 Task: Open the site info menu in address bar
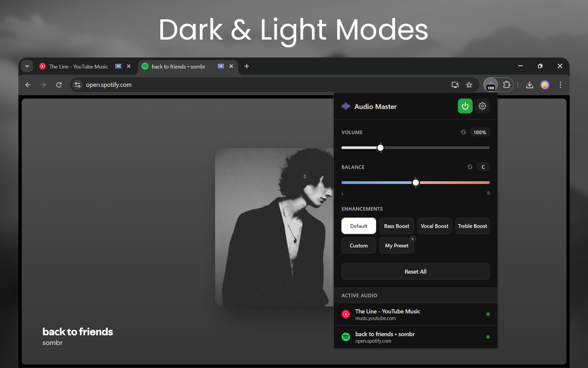[77, 85]
